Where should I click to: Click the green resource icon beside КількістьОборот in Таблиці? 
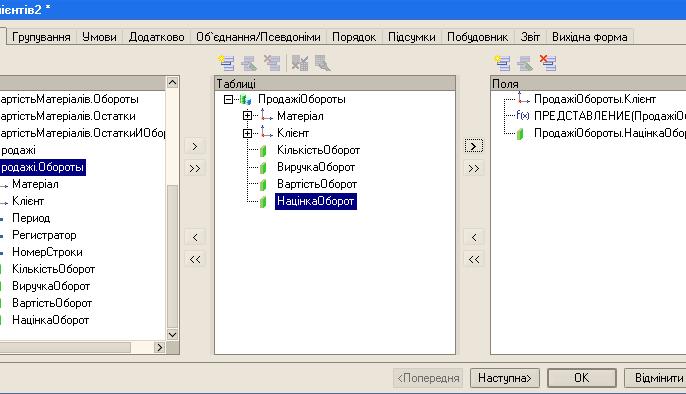[x=263, y=151]
